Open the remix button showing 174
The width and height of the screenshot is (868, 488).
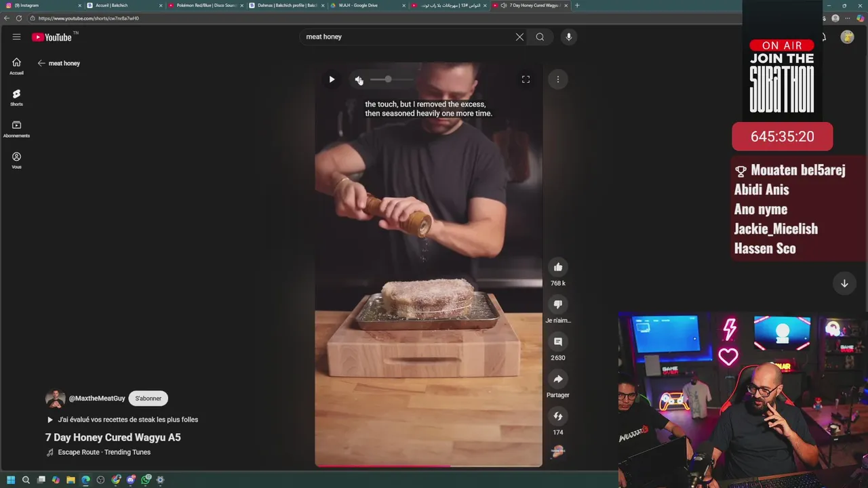point(558,416)
